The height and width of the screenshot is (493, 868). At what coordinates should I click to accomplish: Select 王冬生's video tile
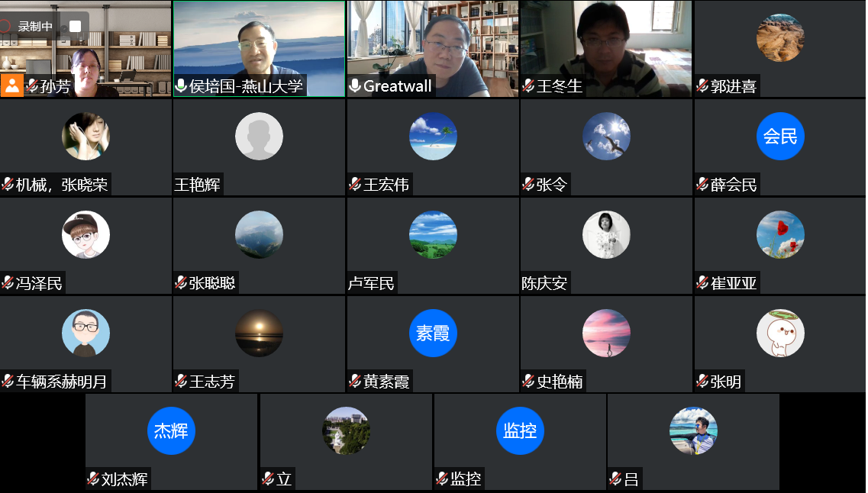point(606,49)
